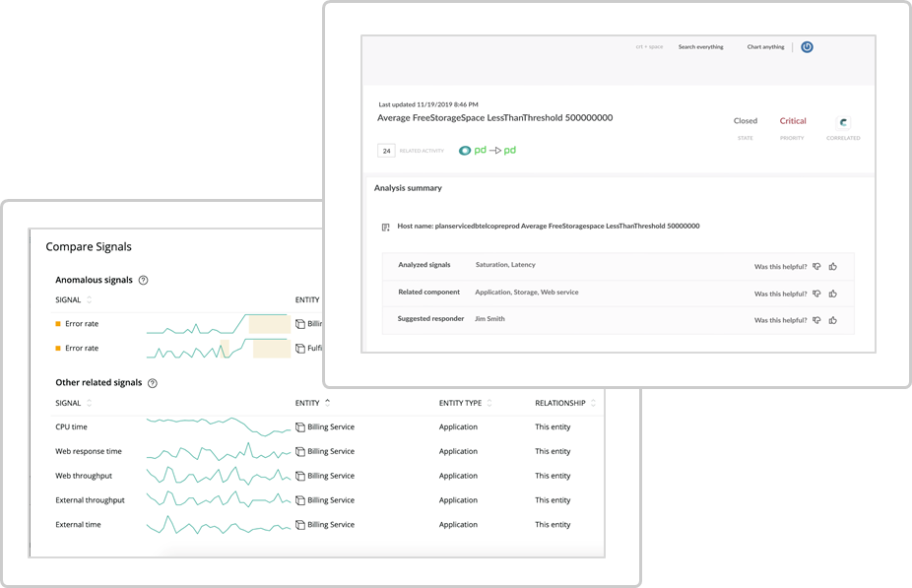Open Chart anything link

pos(765,47)
